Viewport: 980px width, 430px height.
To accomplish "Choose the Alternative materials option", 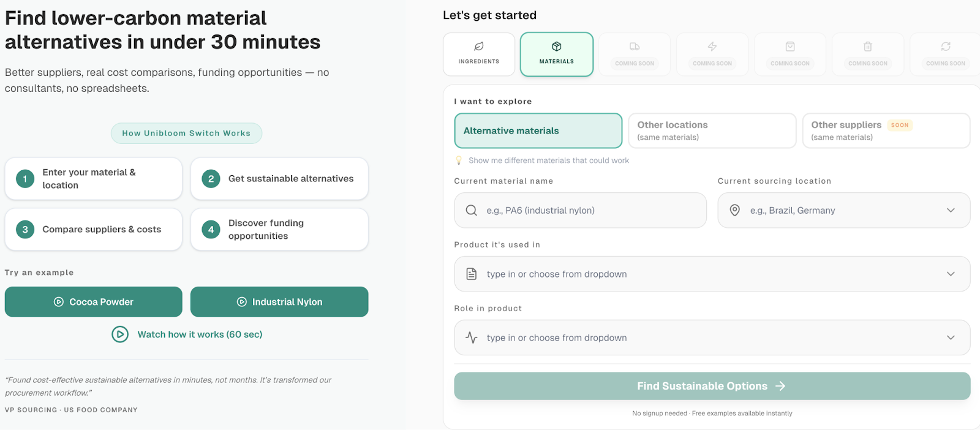I will point(538,130).
